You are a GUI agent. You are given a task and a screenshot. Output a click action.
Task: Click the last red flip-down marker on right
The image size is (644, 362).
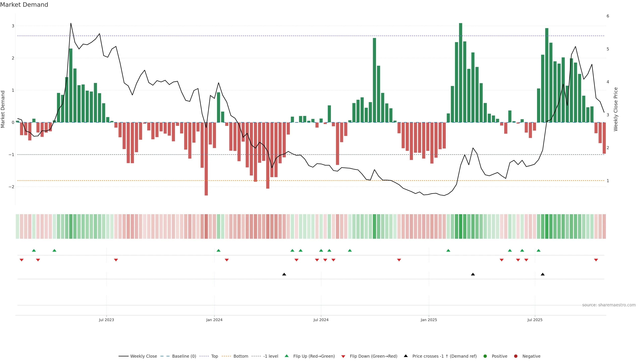pos(596,260)
